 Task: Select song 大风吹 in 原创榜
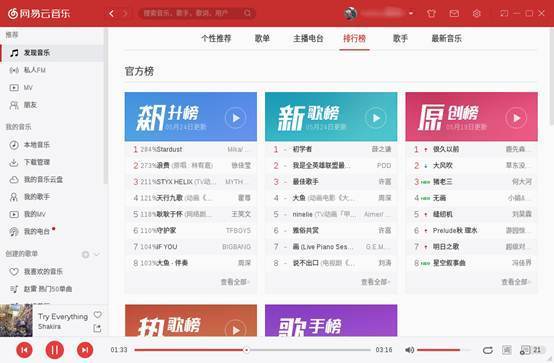(472, 165)
